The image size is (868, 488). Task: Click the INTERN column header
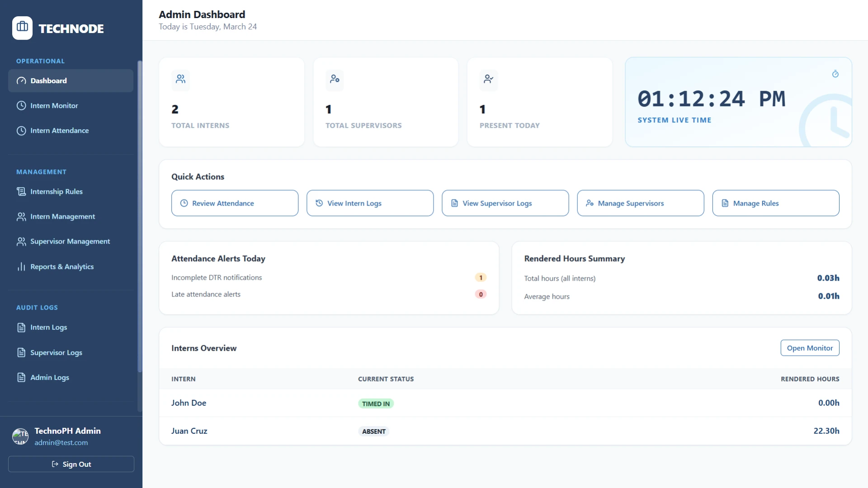pyautogui.click(x=184, y=379)
